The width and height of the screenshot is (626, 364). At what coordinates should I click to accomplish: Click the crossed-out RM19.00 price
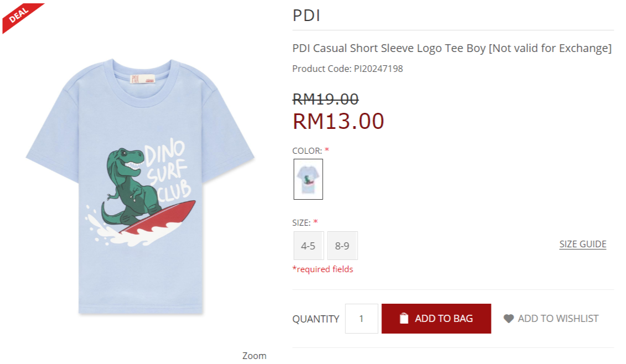(325, 99)
